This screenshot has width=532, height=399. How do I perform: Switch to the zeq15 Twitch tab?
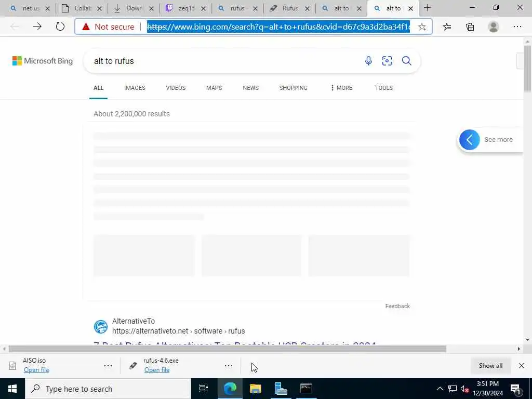pyautogui.click(x=187, y=8)
